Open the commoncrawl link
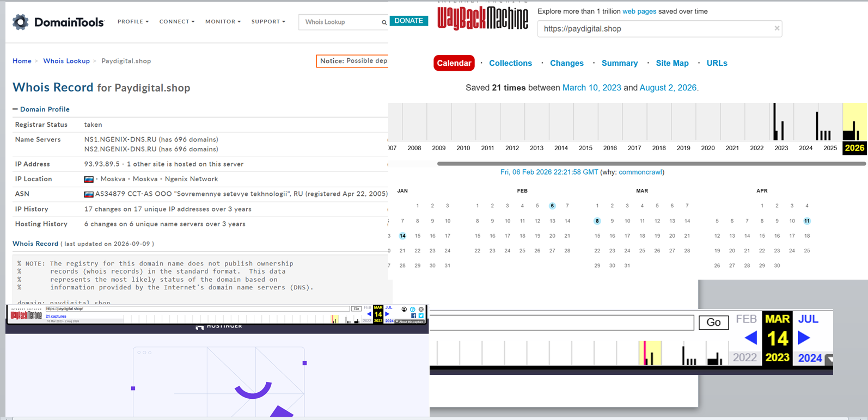The height and width of the screenshot is (420, 868). (x=640, y=172)
